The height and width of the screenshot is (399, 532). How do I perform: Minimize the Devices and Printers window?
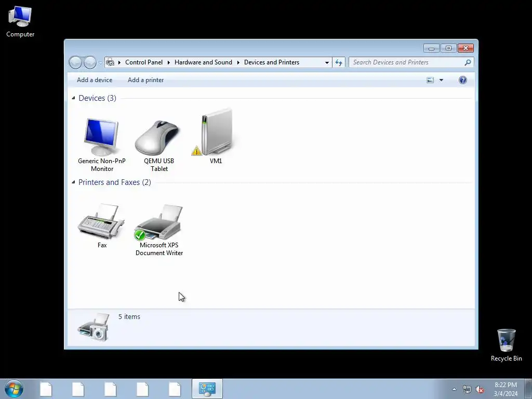click(x=432, y=48)
